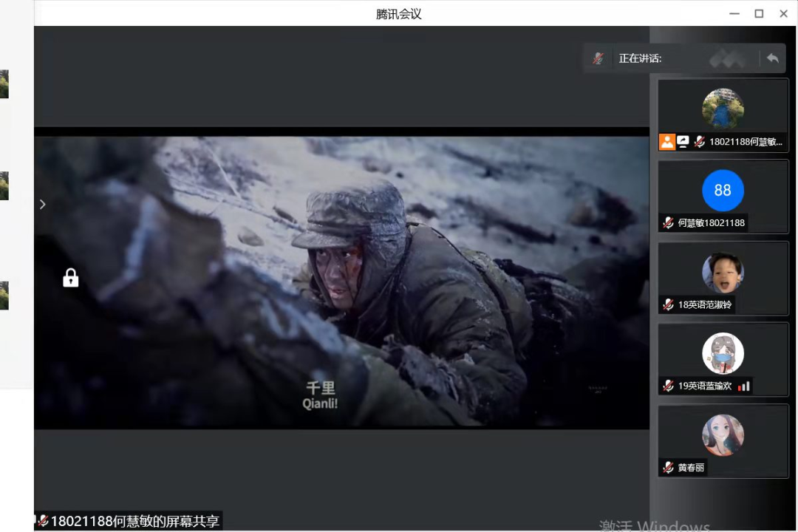
Task: Click the 正在讲话 speaking status label
Action: tap(640, 58)
